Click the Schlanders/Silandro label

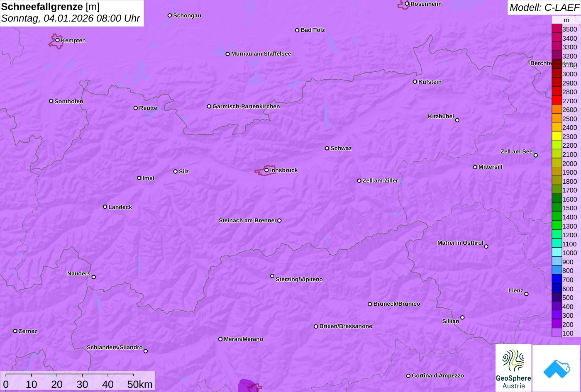coord(115,348)
